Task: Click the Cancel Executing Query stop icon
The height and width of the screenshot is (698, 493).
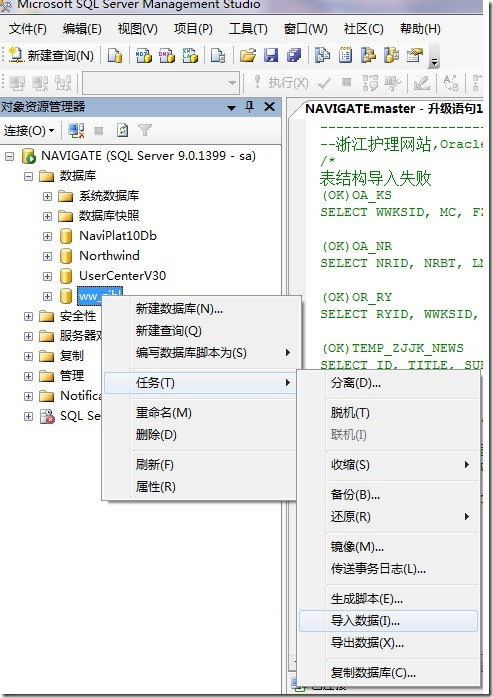Action: click(346, 82)
